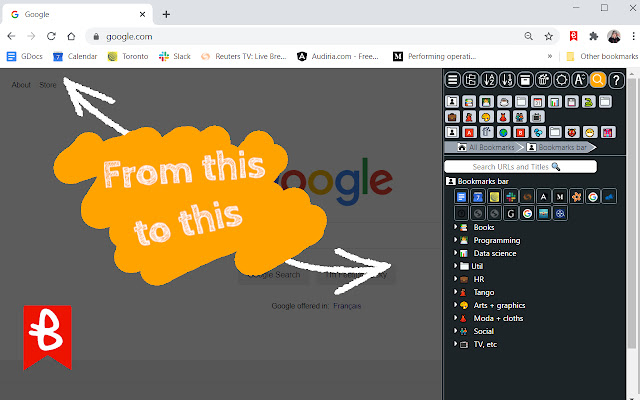
Task: Open two-people folder shortcut icon in grid
Action: click(x=520, y=117)
